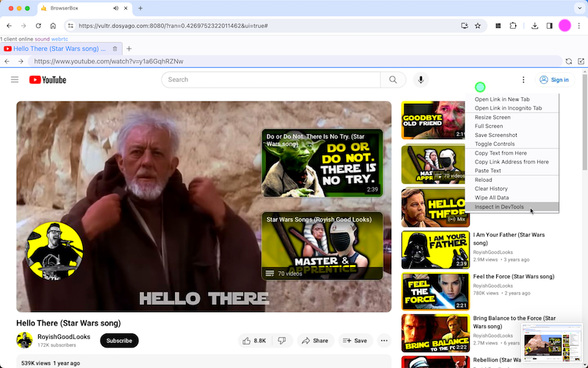Image resolution: width=588 pixels, height=368 pixels.
Task: Mute the BrowserBox tab speaker icon
Action: [x=116, y=8]
